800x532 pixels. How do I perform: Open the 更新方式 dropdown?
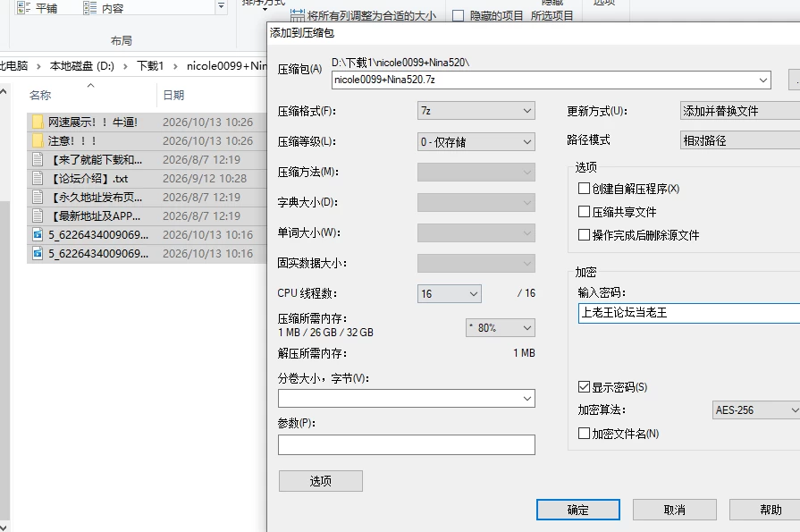(740, 111)
